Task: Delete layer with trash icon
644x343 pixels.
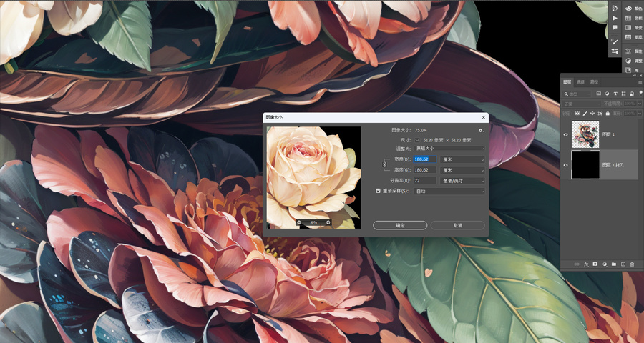Action: click(x=632, y=264)
